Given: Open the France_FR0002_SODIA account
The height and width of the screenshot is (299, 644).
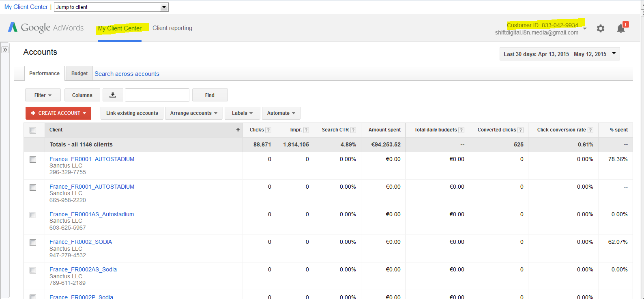Looking at the screenshot, I should pos(81,242).
